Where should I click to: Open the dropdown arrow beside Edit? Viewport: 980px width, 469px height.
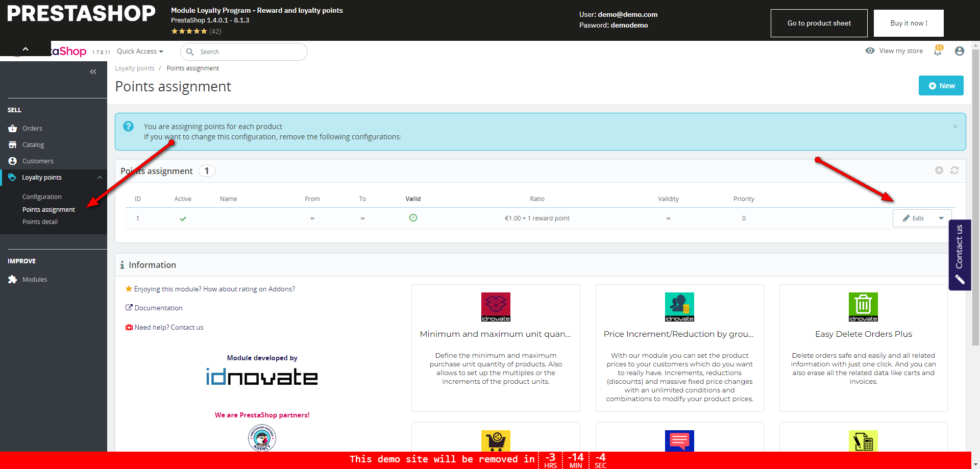coord(941,218)
